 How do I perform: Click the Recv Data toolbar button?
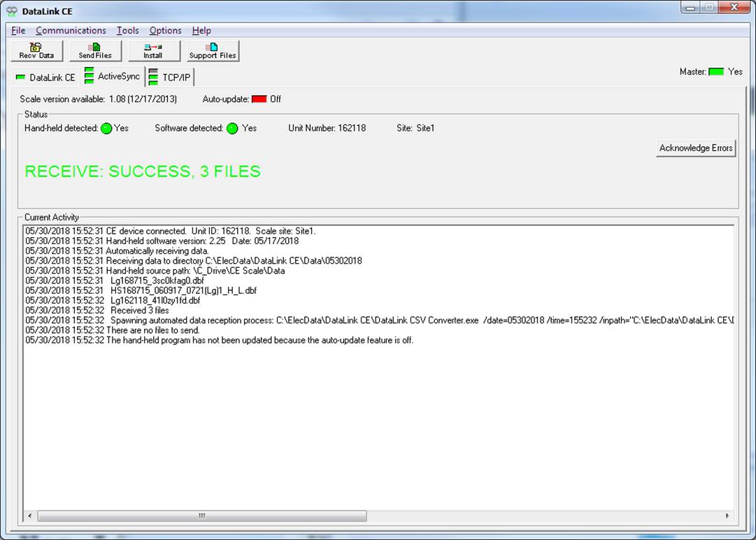coord(36,50)
